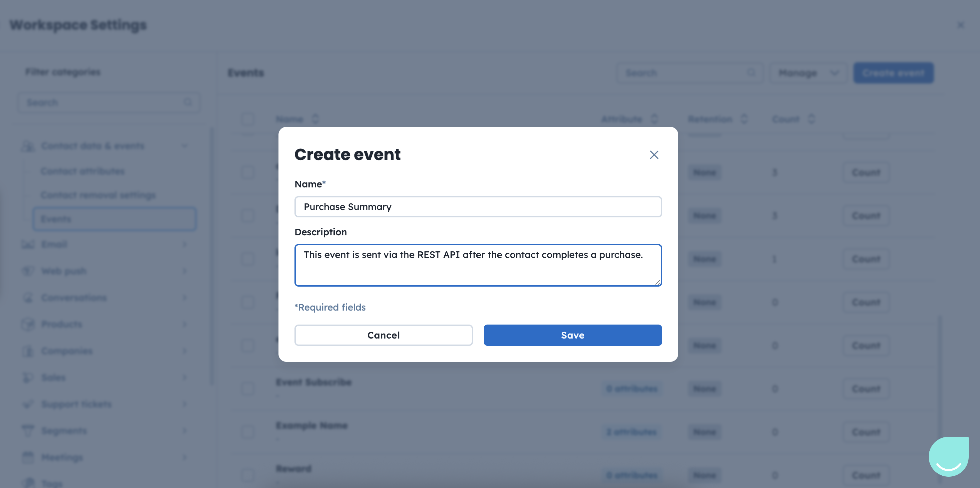Viewport: 980px width, 488px height.
Task: Focus the Description text area
Action: (478, 265)
